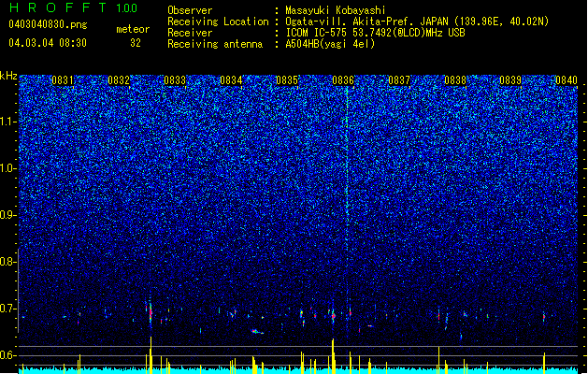Click the 0833 time marker
Screen dimensions: 588x374
(175, 80)
